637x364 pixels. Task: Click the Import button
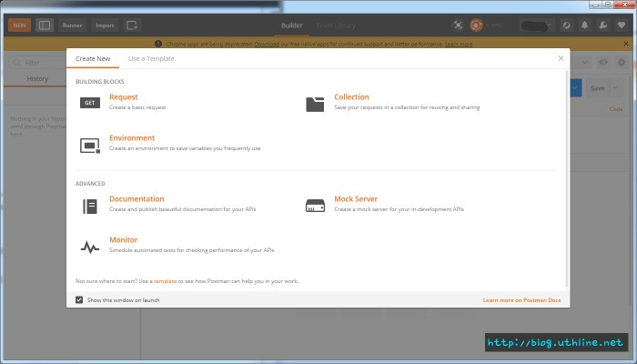[105, 25]
